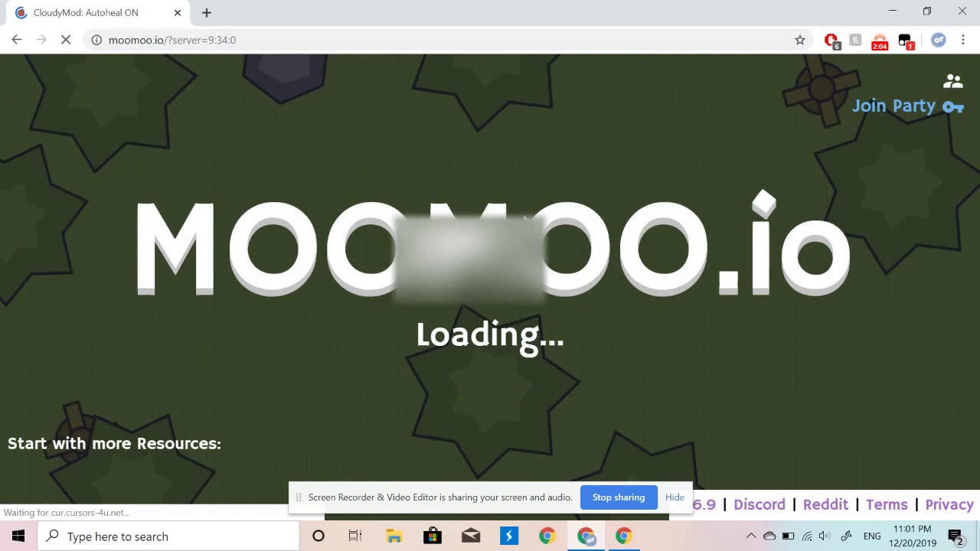This screenshot has width=980, height=551.
Task: Open the extension showing 2:04 timer badge
Action: (x=880, y=41)
